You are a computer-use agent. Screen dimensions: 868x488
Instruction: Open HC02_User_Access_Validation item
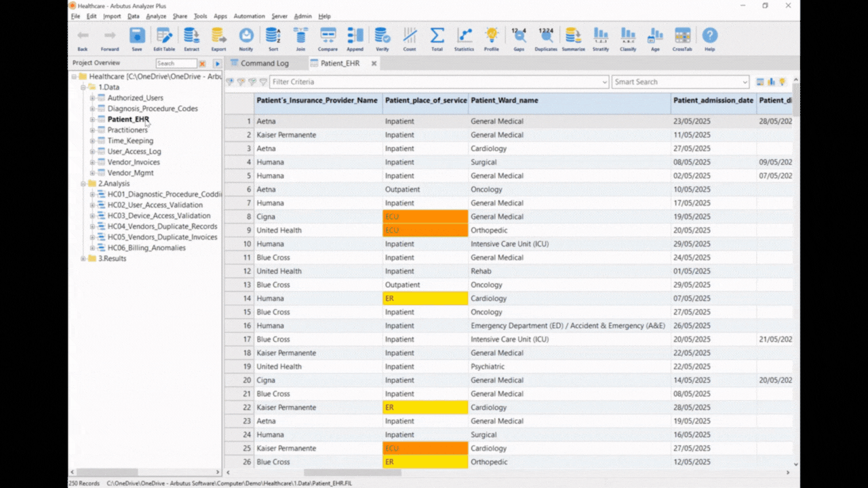pos(155,205)
